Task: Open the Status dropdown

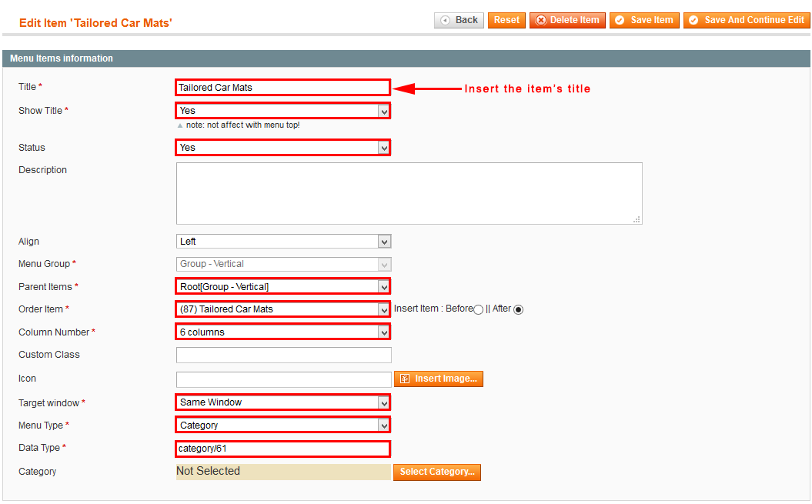Action: click(282, 148)
